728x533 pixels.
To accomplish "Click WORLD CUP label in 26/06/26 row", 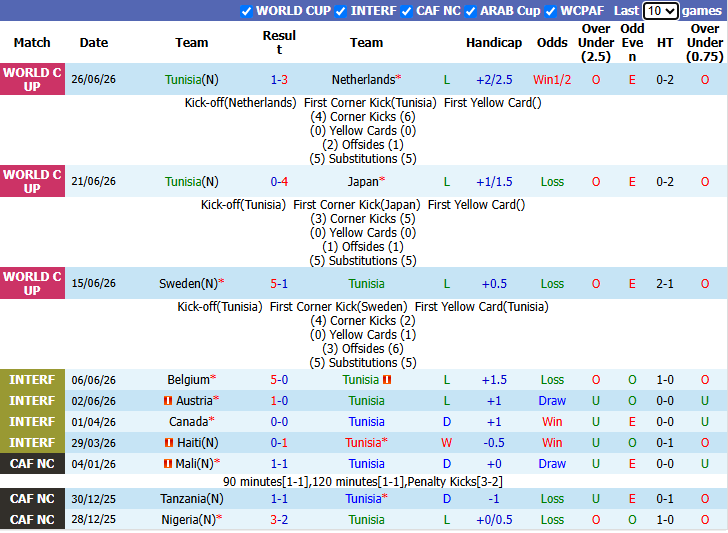I will tap(32, 79).
